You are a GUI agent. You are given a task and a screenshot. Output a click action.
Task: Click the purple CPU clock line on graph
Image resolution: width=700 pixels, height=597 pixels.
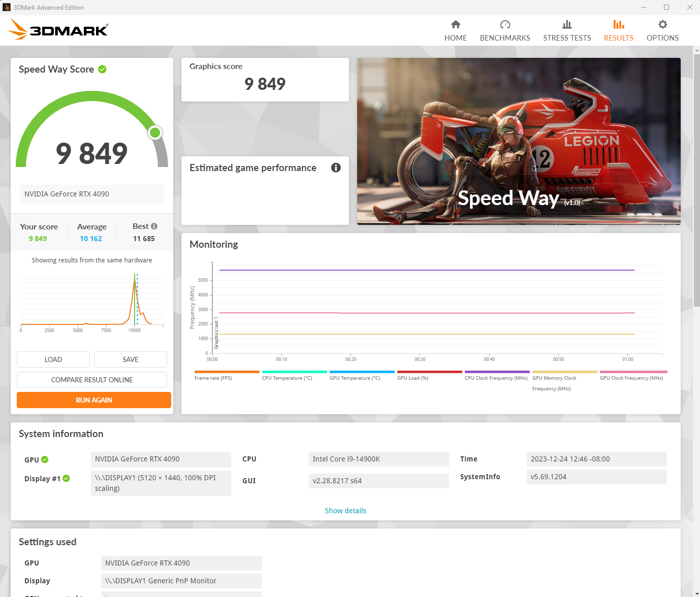427,270
